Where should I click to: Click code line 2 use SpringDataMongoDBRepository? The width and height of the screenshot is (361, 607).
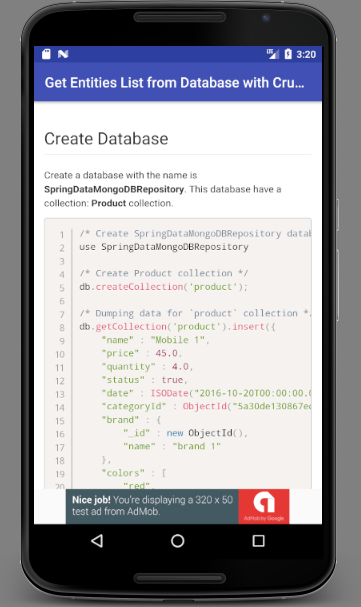click(164, 247)
